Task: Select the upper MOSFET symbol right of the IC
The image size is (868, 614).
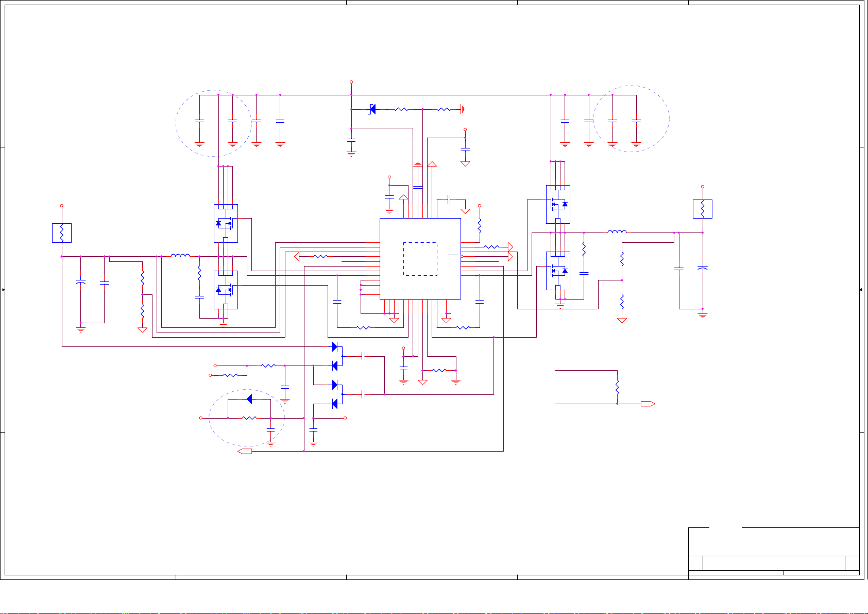Action: click(558, 204)
